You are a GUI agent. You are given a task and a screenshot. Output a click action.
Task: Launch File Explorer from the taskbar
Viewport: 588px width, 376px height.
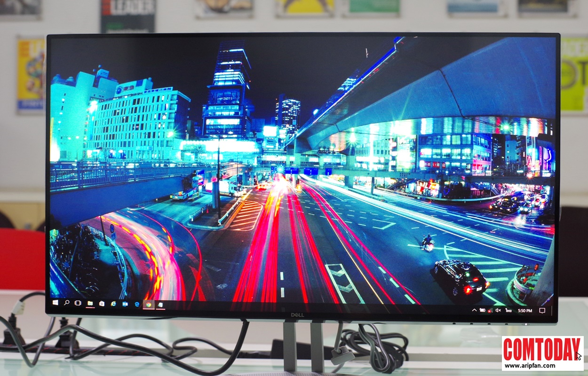click(90, 304)
